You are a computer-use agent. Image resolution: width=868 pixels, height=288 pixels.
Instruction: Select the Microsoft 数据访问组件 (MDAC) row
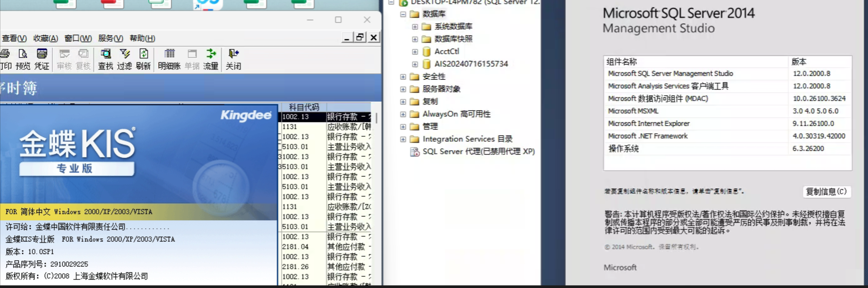(x=728, y=99)
